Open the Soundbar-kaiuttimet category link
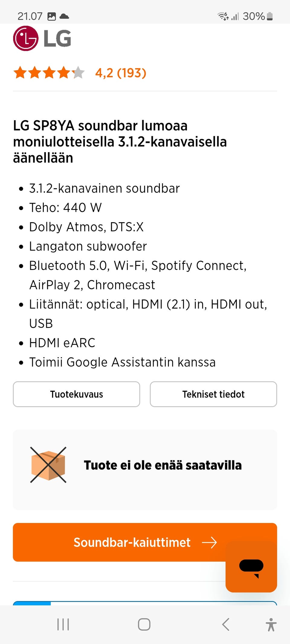Image resolution: width=290 pixels, height=644 pixels. pyautogui.click(x=132, y=542)
